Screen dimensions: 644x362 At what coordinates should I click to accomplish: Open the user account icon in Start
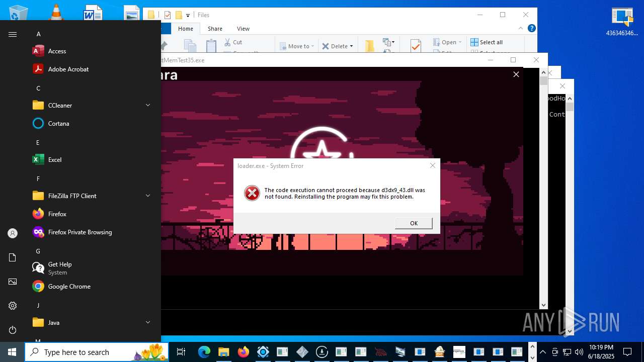[13, 233]
